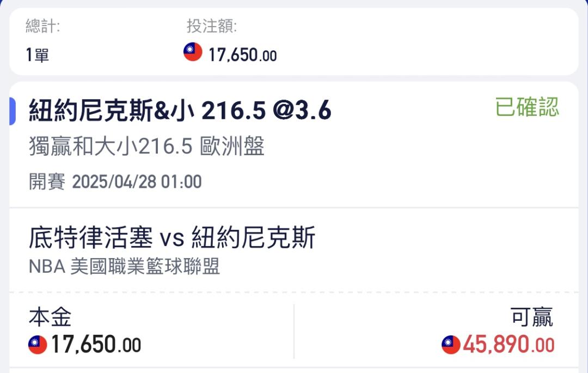Click the 投注額: heading

coord(212,26)
